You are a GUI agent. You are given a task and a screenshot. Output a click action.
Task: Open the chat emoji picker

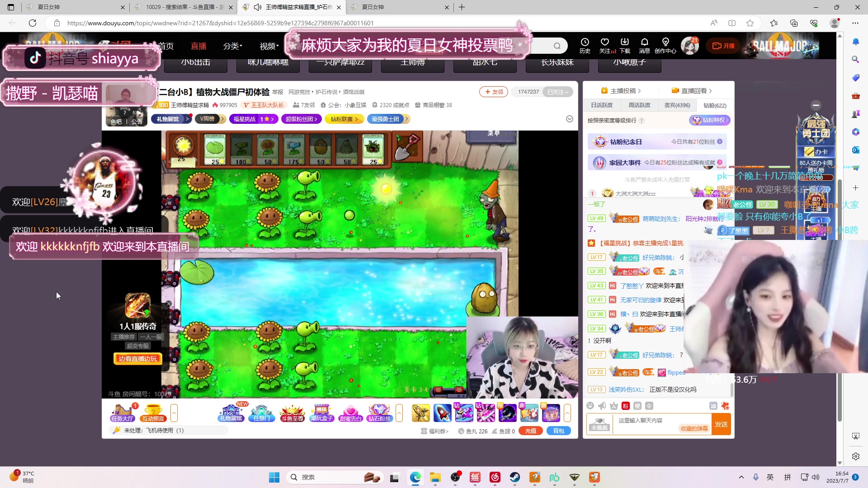[x=590, y=406]
